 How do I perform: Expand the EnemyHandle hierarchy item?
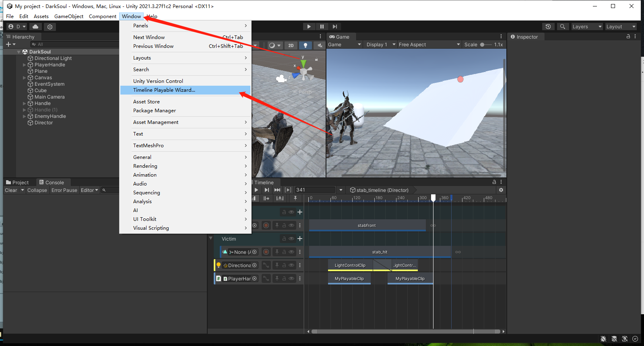pos(25,116)
